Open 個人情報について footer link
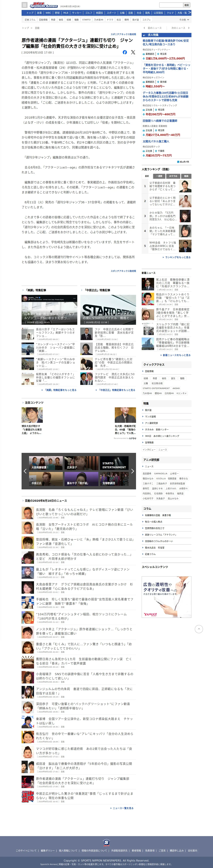The image size is (213, 868). click(68, 851)
